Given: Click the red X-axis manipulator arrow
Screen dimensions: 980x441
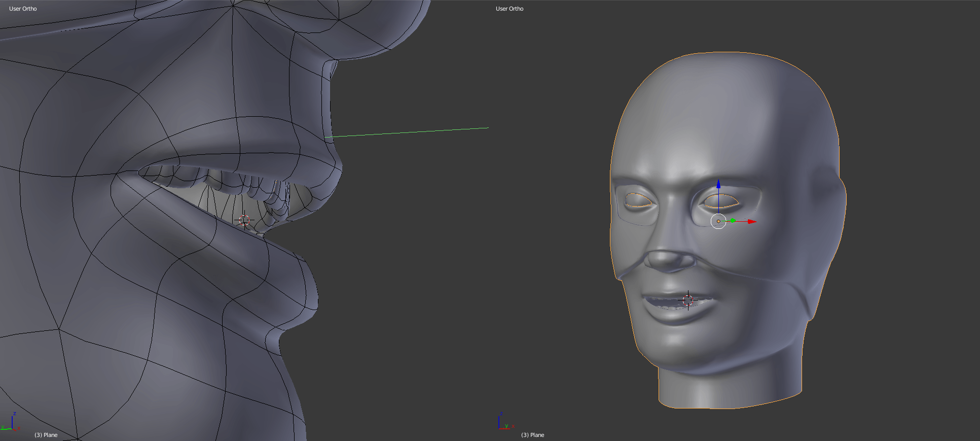Looking at the screenshot, I should coord(751,221).
